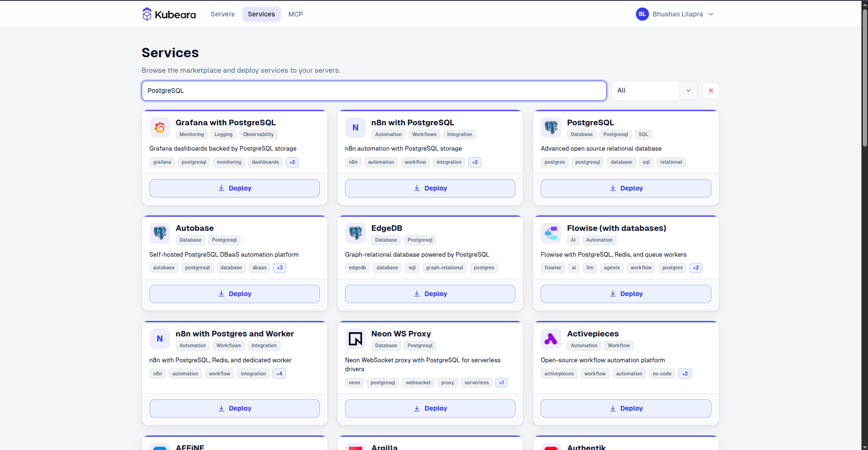The height and width of the screenshot is (450, 868).
Task: Click the Kubeara brand name
Action: pyautogui.click(x=175, y=15)
